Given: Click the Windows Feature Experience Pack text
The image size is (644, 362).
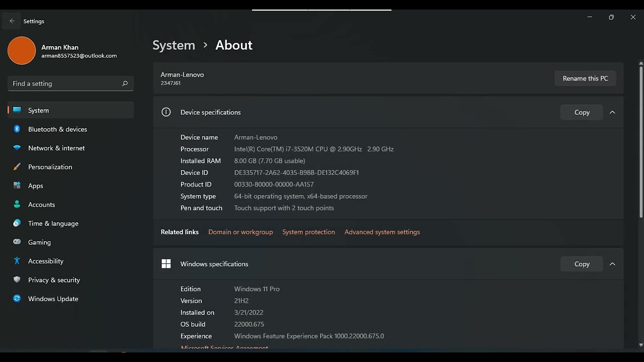Looking at the screenshot, I should coord(309,336).
